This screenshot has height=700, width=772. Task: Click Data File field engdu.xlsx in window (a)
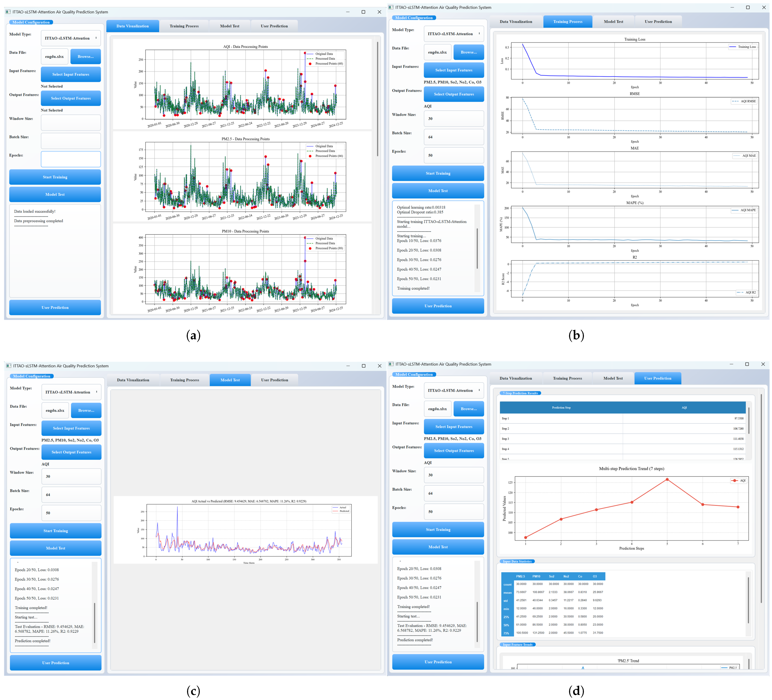(55, 57)
